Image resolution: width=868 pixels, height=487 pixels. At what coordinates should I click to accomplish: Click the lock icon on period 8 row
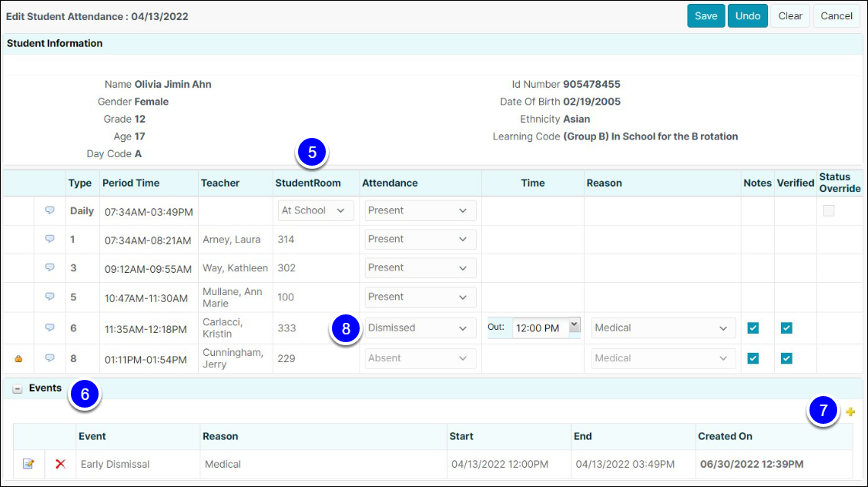18,358
